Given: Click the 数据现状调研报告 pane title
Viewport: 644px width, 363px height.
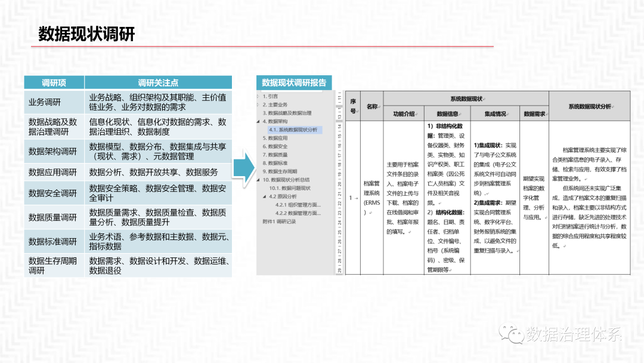Looking at the screenshot, I should coord(293,83).
